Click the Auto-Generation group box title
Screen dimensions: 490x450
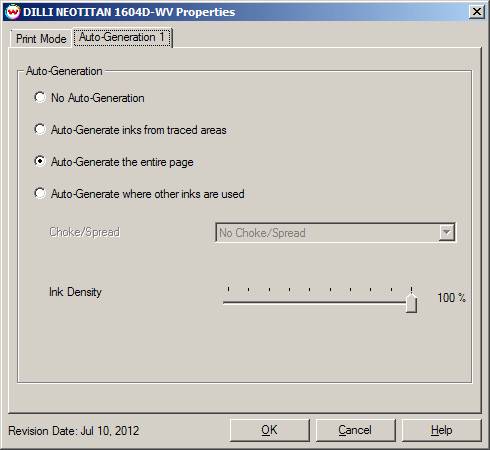[x=64, y=71]
